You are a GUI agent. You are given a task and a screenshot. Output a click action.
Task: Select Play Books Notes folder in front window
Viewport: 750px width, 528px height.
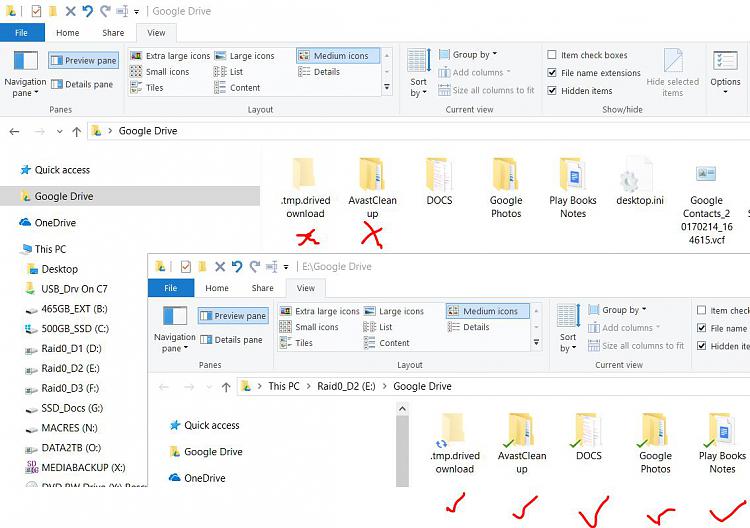click(722, 444)
